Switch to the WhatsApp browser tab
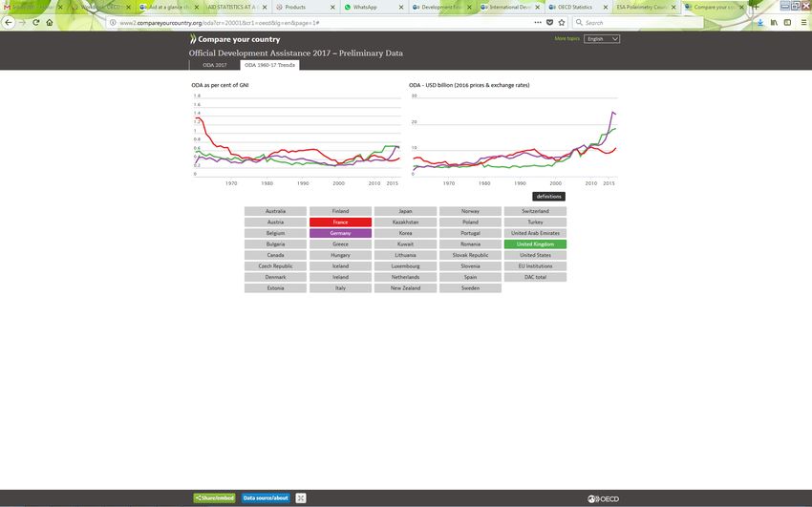 [x=374, y=8]
